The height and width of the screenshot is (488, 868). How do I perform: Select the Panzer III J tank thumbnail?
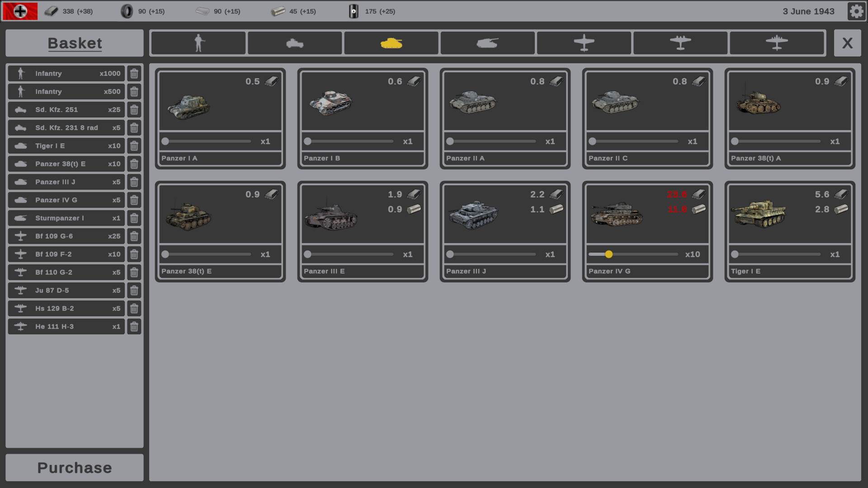(x=473, y=216)
